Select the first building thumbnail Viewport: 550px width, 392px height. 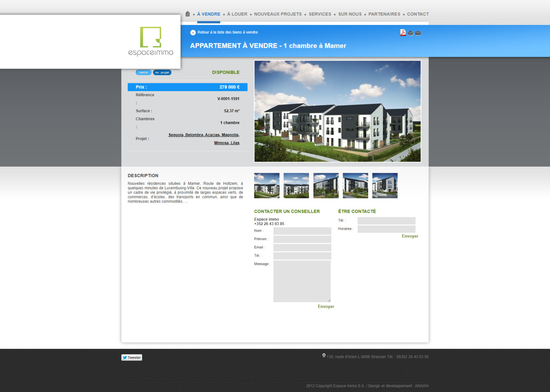267,186
